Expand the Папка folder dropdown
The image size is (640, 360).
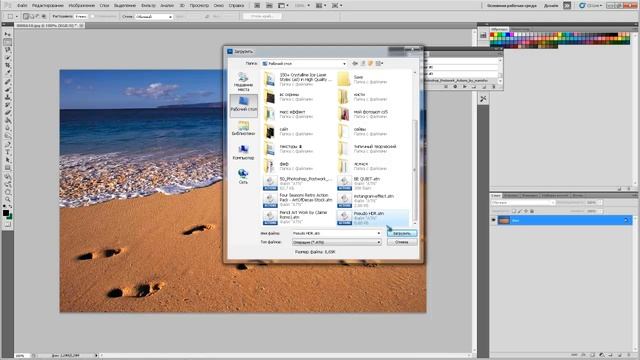[344, 64]
